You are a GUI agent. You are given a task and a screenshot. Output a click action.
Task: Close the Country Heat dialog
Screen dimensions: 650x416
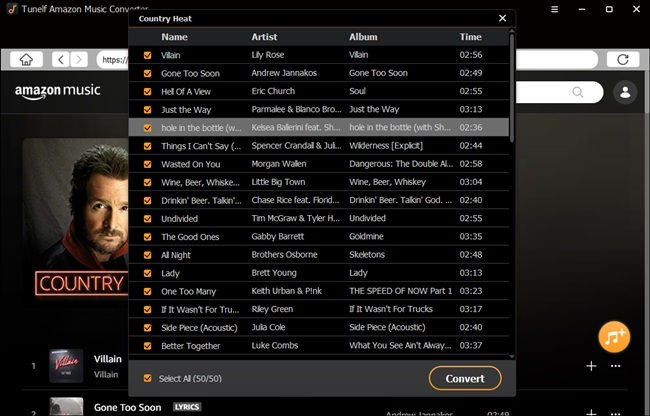pos(502,18)
